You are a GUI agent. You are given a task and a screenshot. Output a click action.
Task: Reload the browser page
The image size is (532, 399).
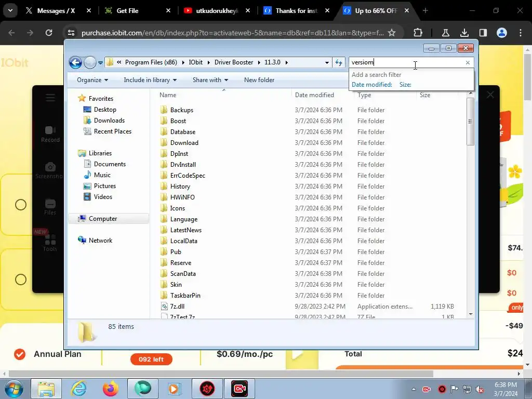click(x=49, y=33)
